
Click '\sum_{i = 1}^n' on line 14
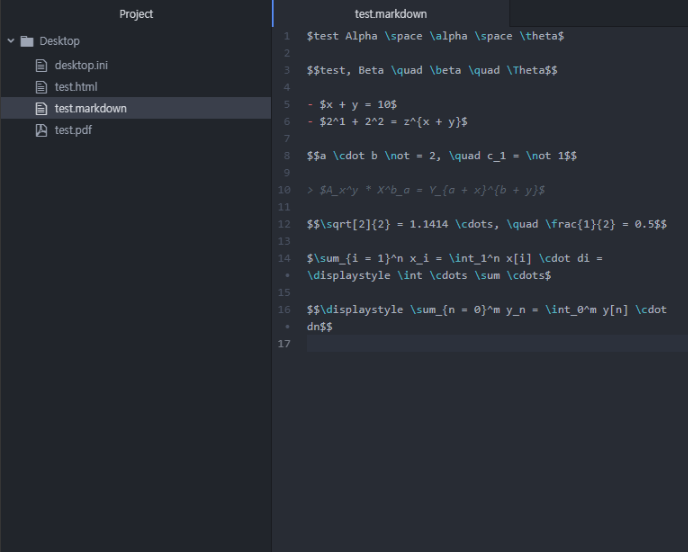[358, 258]
